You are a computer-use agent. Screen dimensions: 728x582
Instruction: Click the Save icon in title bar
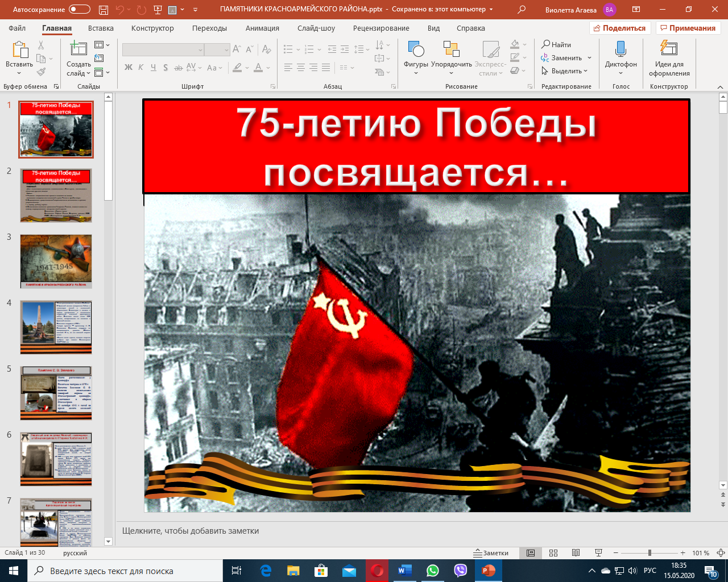pyautogui.click(x=103, y=10)
